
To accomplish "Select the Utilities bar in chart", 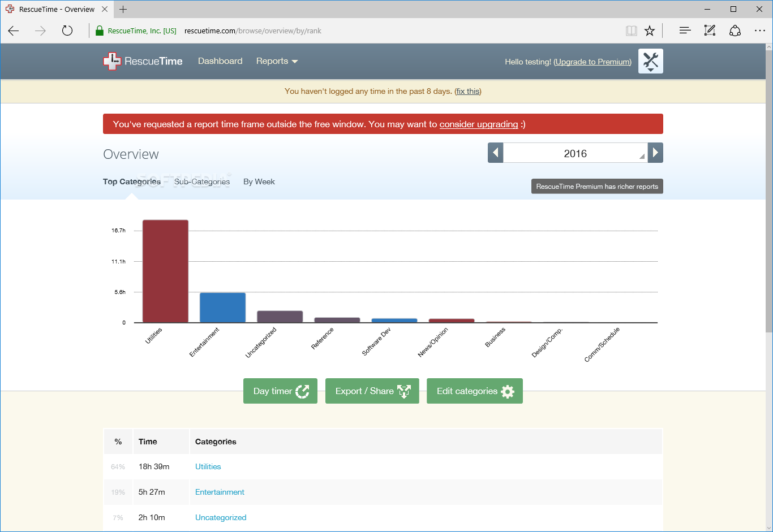I will click(x=165, y=271).
